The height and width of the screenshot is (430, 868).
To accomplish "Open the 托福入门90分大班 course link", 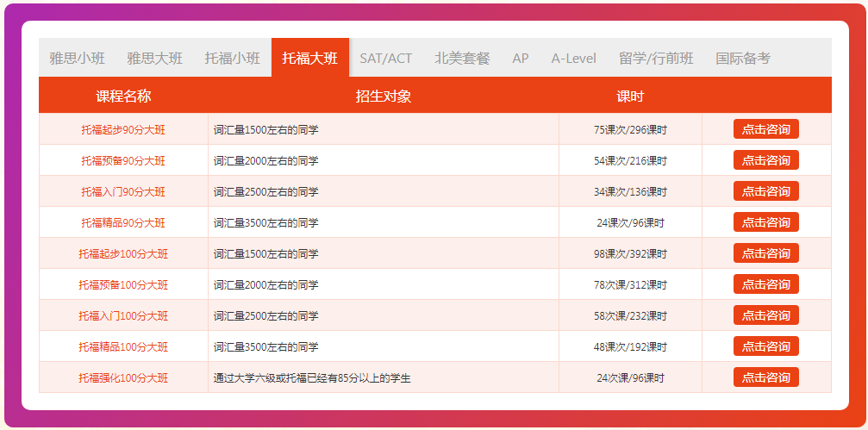I will [x=123, y=192].
